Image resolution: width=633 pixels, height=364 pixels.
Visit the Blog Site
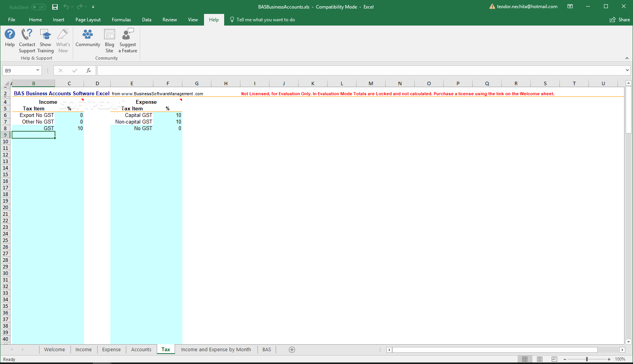pyautogui.click(x=110, y=41)
